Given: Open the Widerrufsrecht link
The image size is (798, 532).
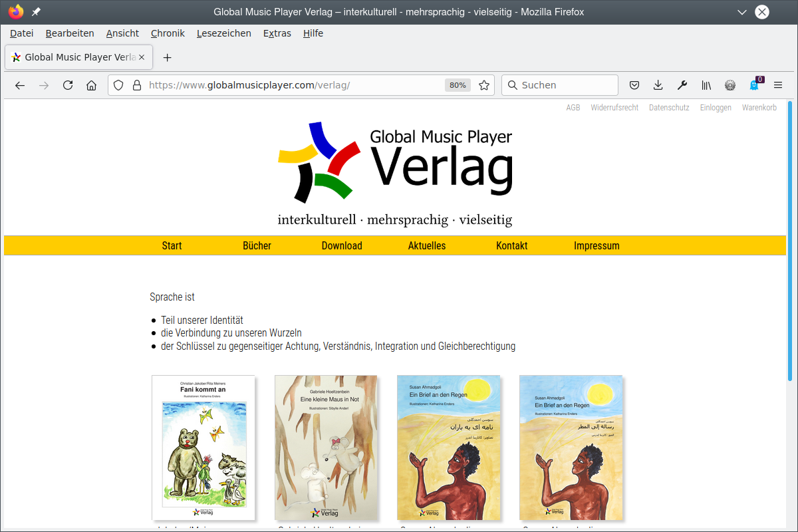Looking at the screenshot, I should 614,108.
